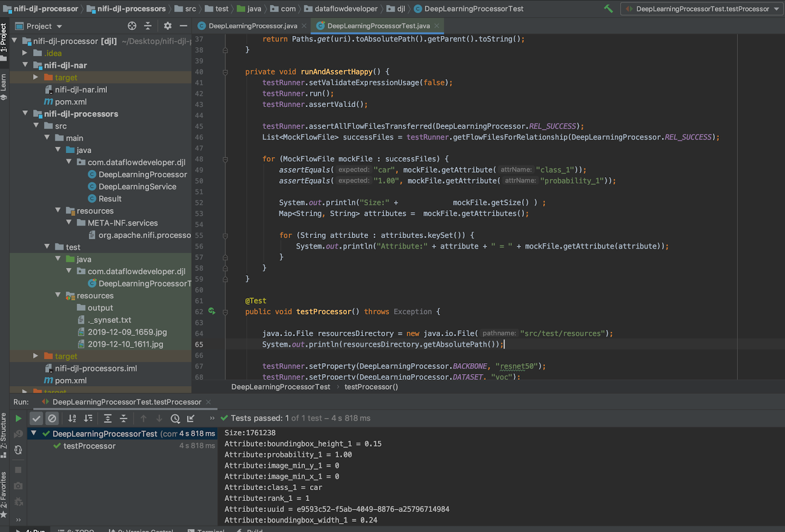Click the green Rerun test play button
Viewport: 785px width, 532px height.
[x=18, y=419]
